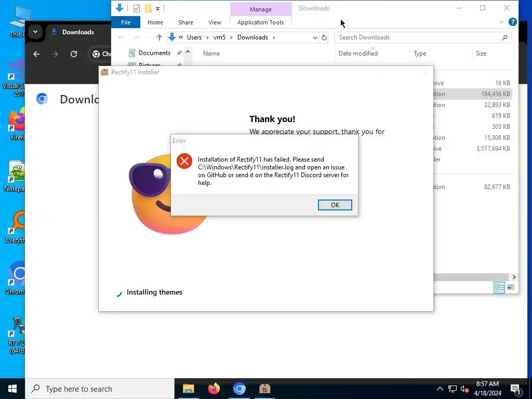The image size is (532, 399).
Task: Click the search magnifier icon in Explorer
Action: (x=504, y=37)
